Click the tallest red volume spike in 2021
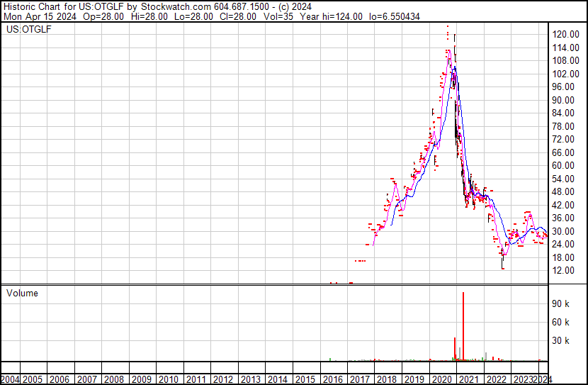The height and width of the screenshot is (385, 588). tap(463, 326)
